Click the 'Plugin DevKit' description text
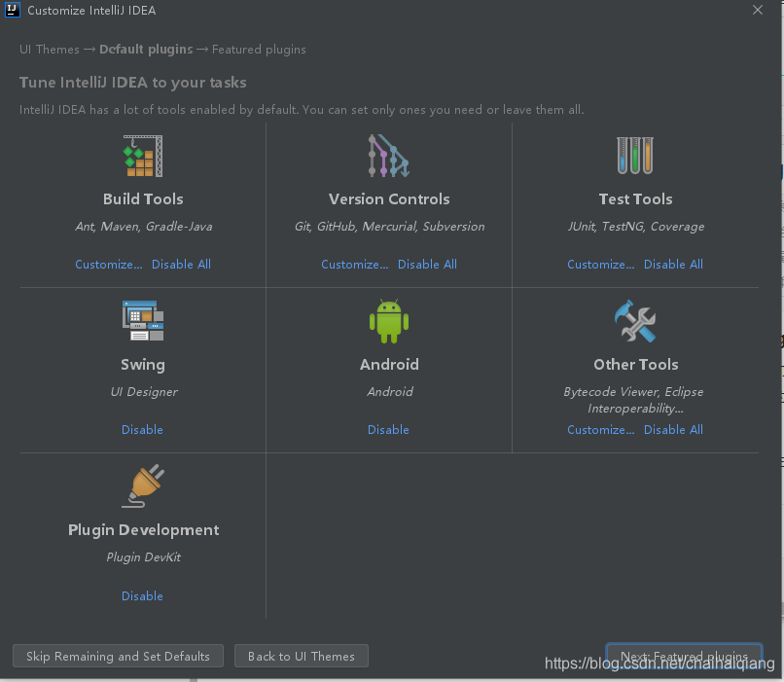 coord(144,557)
